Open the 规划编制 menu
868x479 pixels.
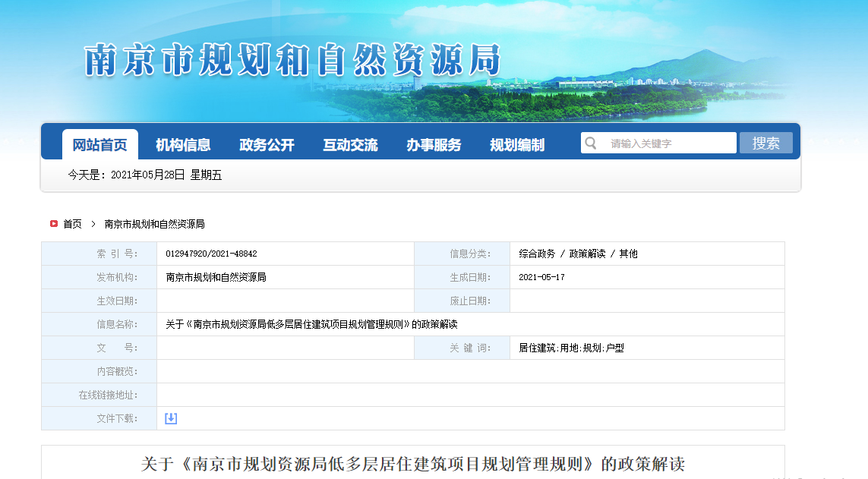(x=518, y=145)
